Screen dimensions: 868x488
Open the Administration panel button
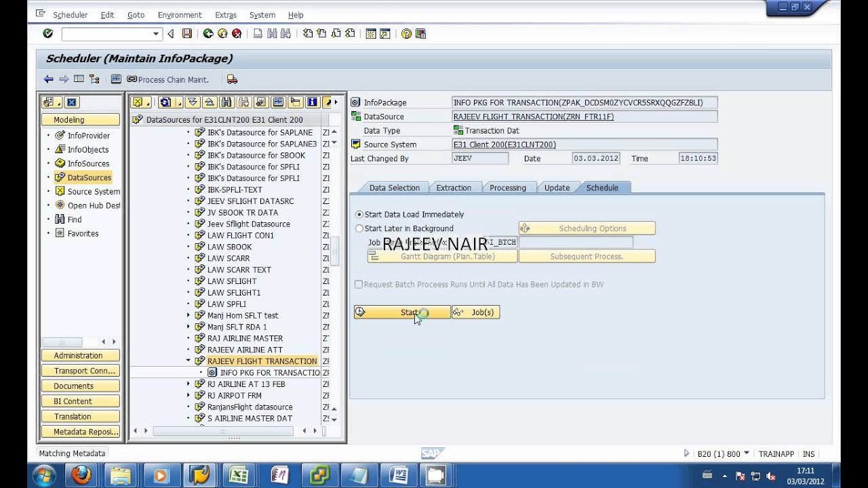pos(80,356)
